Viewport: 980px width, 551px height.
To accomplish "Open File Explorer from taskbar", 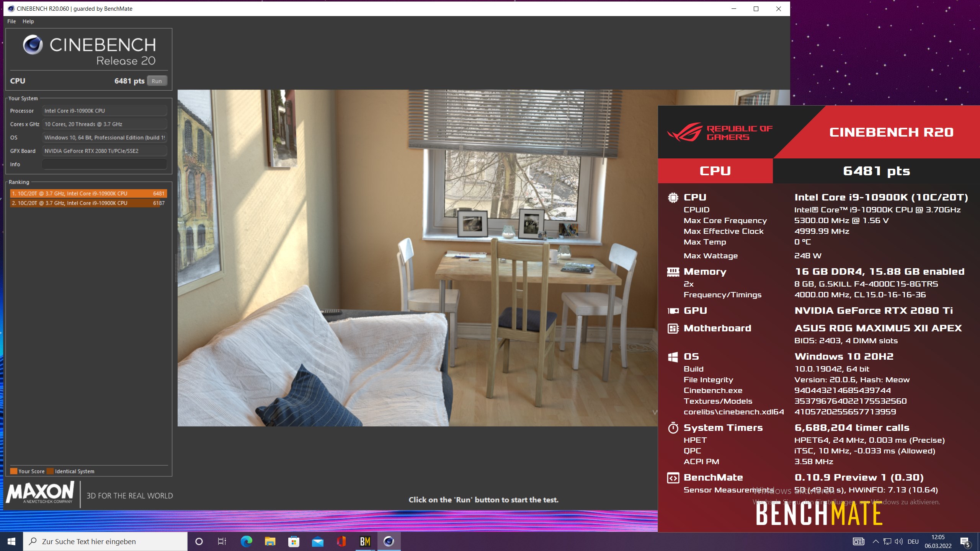I will tap(270, 541).
